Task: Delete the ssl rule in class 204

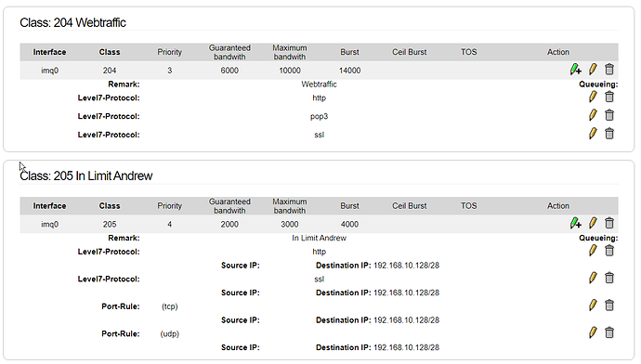Action: [x=609, y=134]
